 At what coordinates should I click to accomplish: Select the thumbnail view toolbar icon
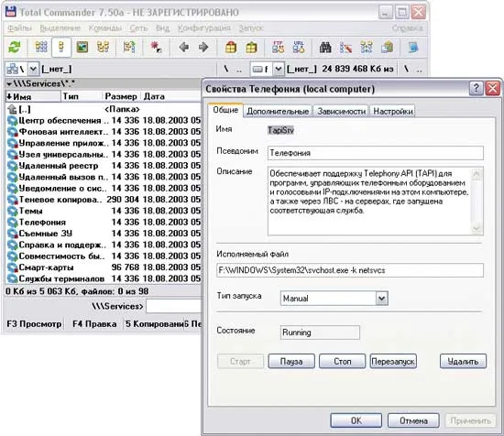[82, 48]
